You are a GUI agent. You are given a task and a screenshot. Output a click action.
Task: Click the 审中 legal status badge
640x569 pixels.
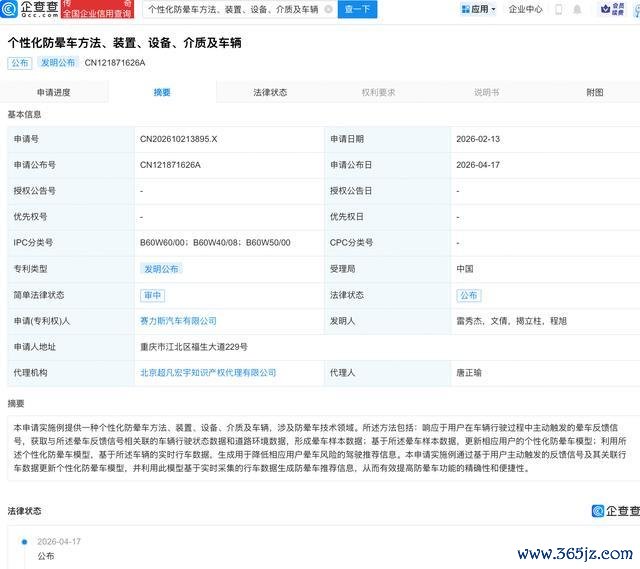pos(152,295)
